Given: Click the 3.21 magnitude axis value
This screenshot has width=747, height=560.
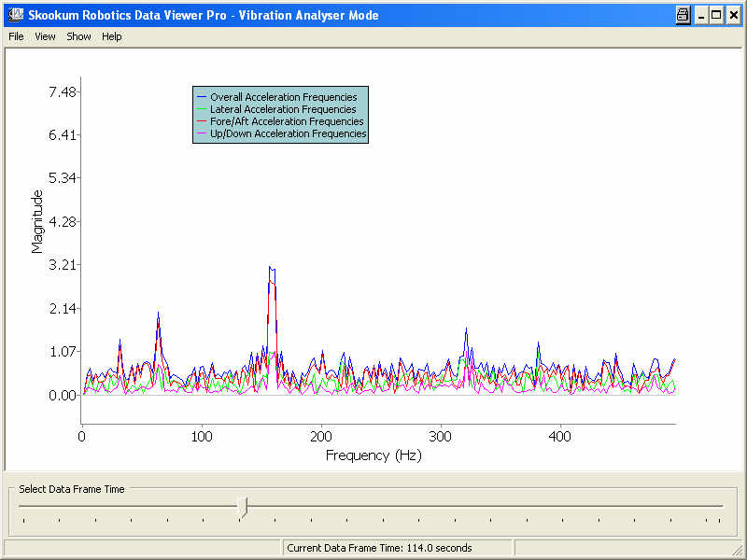Looking at the screenshot, I should tap(63, 265).
